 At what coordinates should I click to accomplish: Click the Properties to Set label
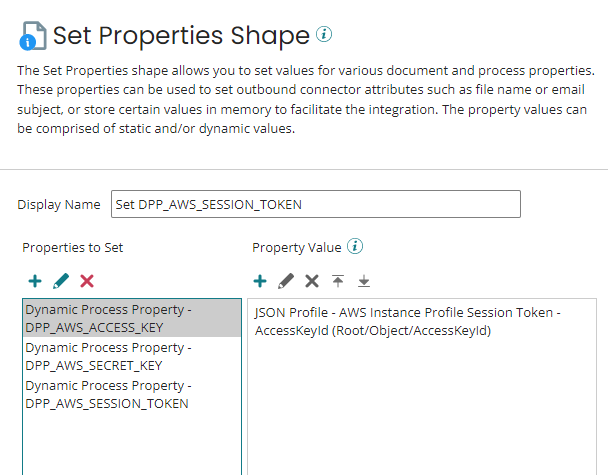click(x=73, y=247)
